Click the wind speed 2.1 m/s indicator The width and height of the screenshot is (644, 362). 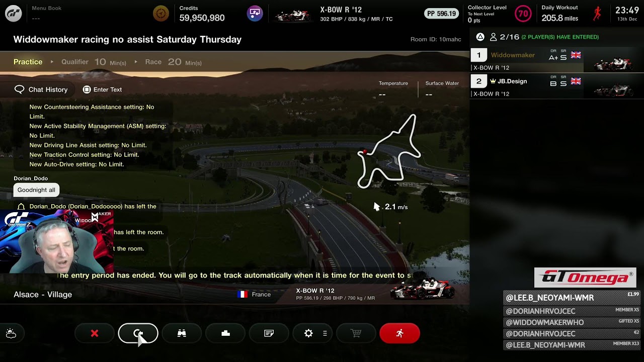[391, 207]
